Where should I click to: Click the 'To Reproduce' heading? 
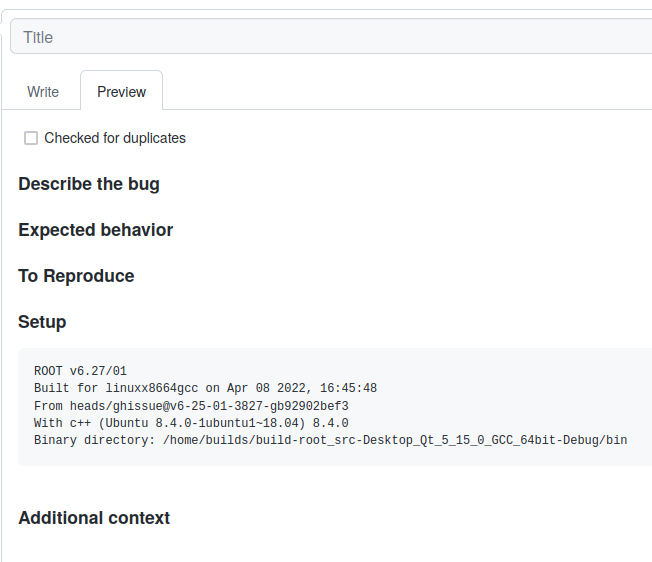coord(76,276)
